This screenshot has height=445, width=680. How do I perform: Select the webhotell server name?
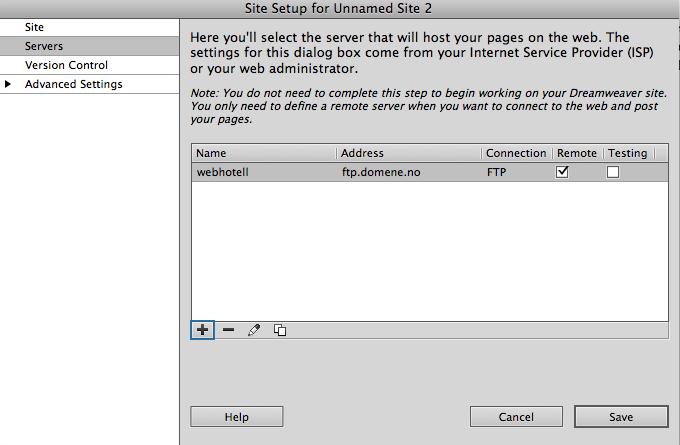pyautogui.click(x=222, y=172)
